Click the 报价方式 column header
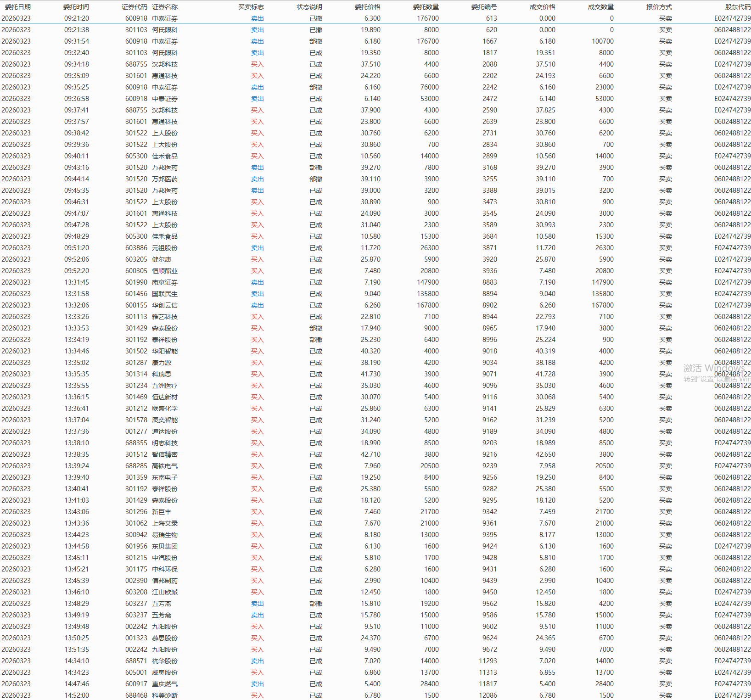Screen dimensions: 751x700 coord(659,7)
